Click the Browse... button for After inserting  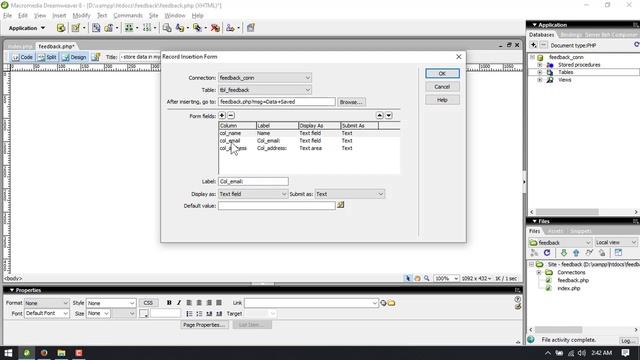[x=351, y=102]
